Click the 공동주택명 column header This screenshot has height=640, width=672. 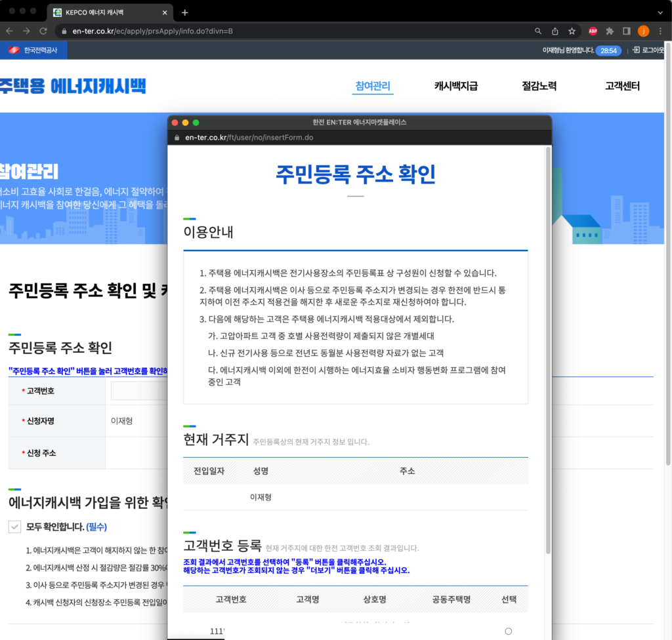click(451, 599)
